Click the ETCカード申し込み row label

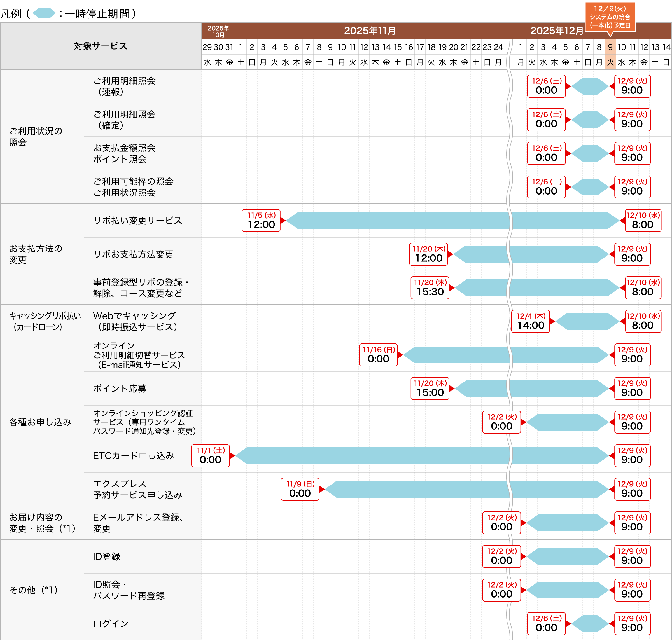134,455
